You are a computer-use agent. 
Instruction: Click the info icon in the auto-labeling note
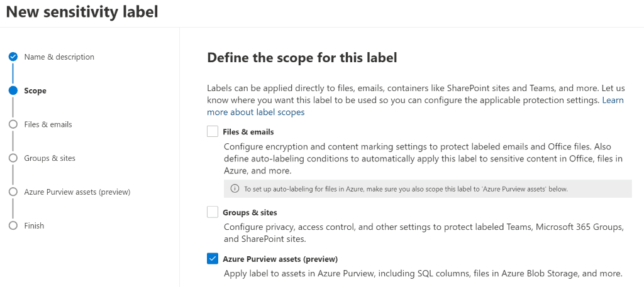tap(235, 189)
